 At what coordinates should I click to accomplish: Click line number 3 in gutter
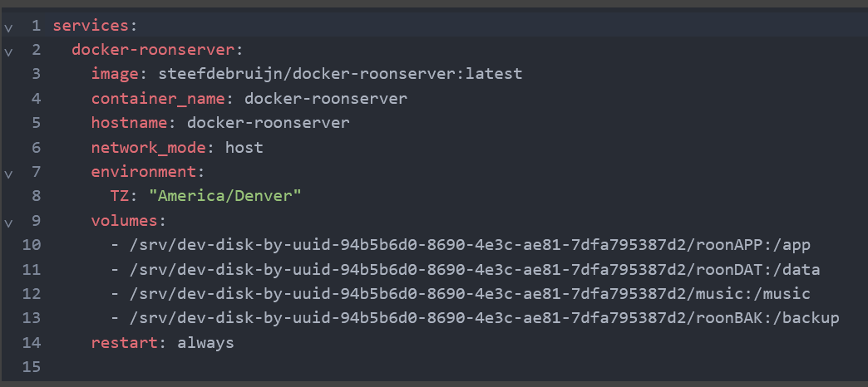(x=36, y=74)
